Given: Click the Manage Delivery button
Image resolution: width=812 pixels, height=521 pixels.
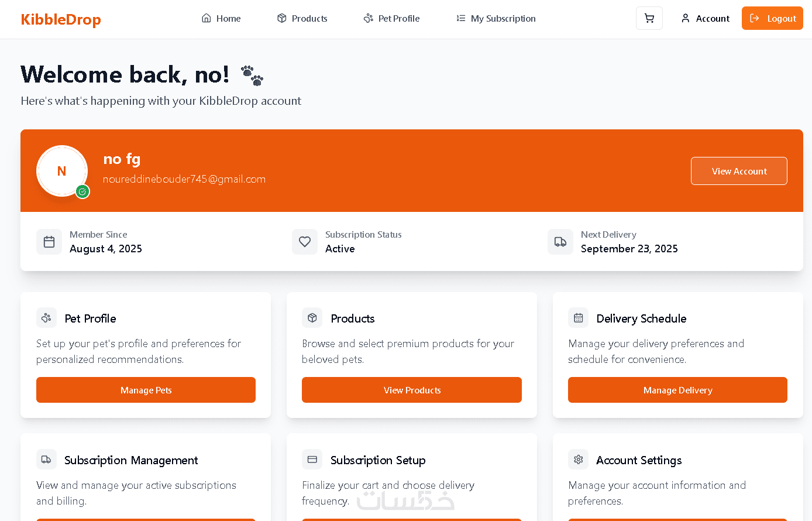Looking at the screenshot, I should click(677, 390).
